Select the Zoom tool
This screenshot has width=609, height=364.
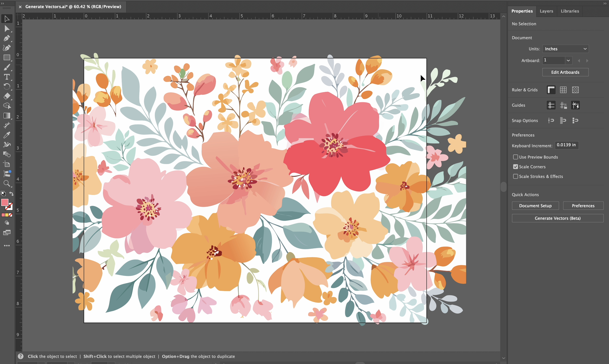(7, 183)
